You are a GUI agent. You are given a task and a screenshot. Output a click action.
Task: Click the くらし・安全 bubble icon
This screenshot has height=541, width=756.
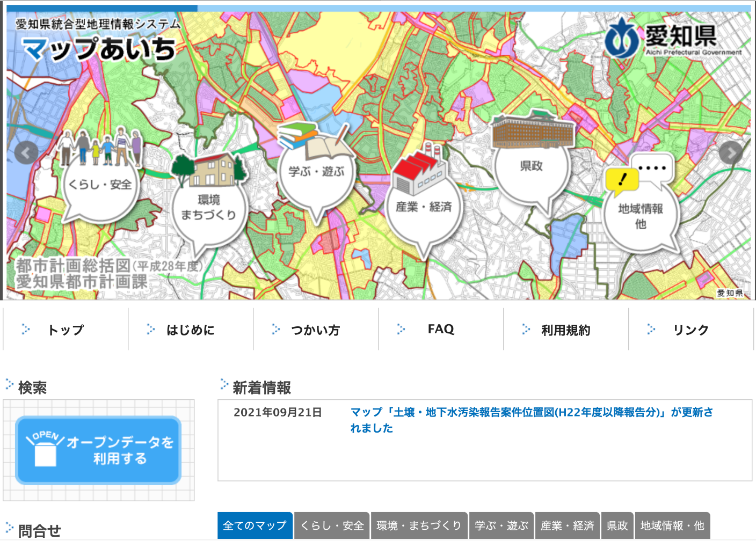[x=99, y=177]
